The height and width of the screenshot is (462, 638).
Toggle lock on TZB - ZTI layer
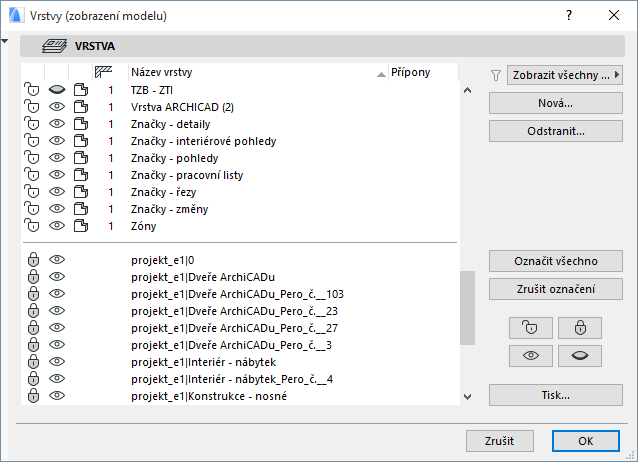tap(32, 90)
